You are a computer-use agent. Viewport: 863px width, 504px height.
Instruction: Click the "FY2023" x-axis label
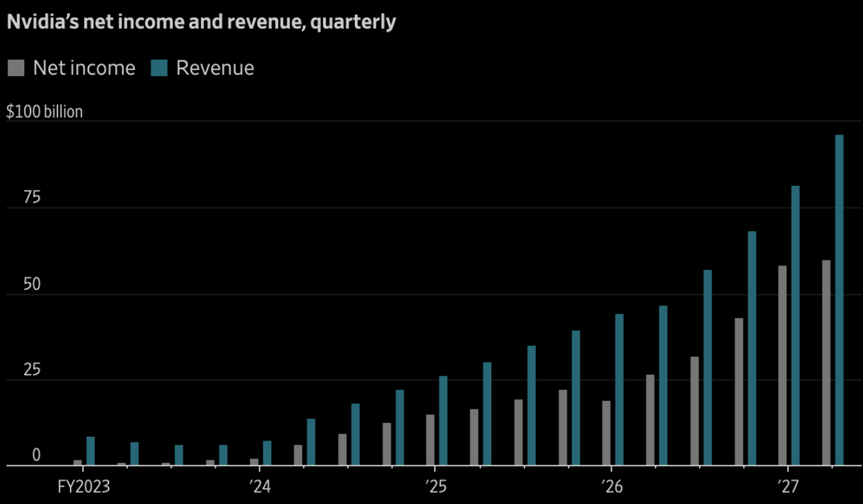tap(84, 486)
